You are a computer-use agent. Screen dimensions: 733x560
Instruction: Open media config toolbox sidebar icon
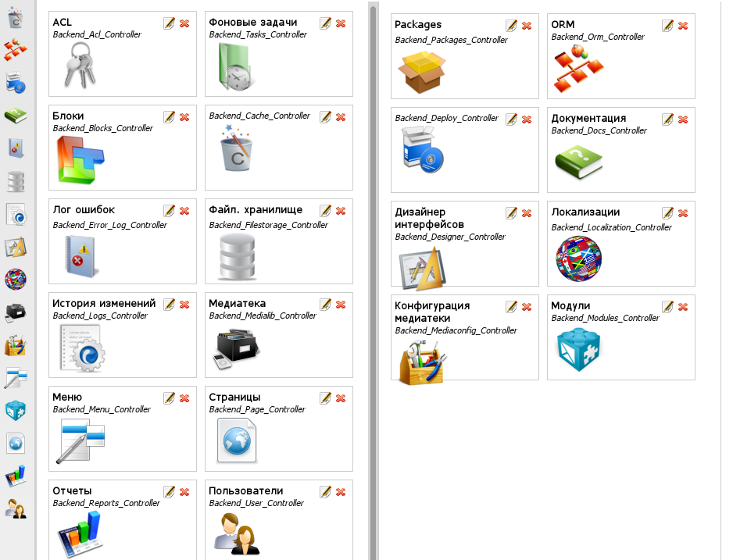pos(16,345)
